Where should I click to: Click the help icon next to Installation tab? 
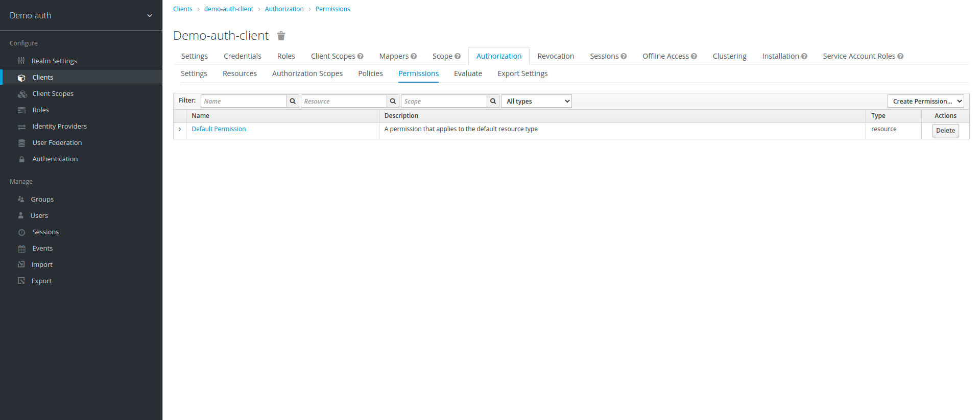click(x=804, y=57)
